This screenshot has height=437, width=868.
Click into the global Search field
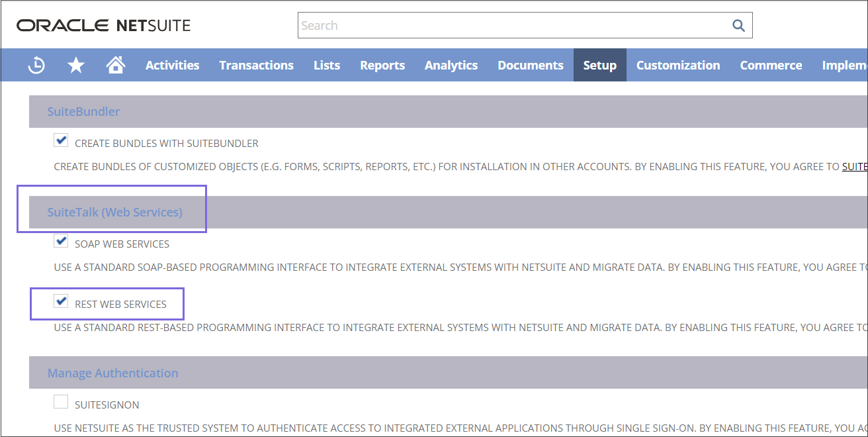[513, 26]
